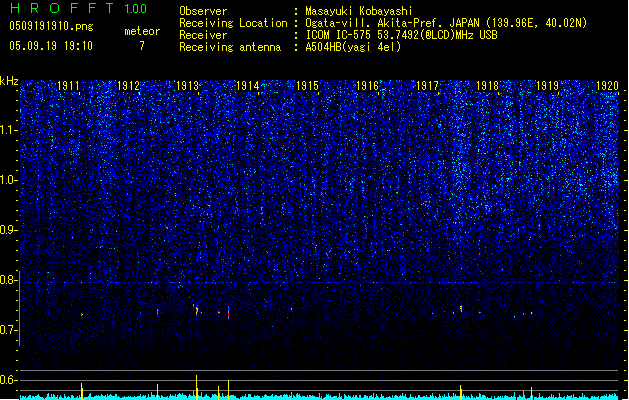This screenshot has height=400, width=629.
Task: Click the HROFFT 1.00 title text
Action: (x=78, y=8)
